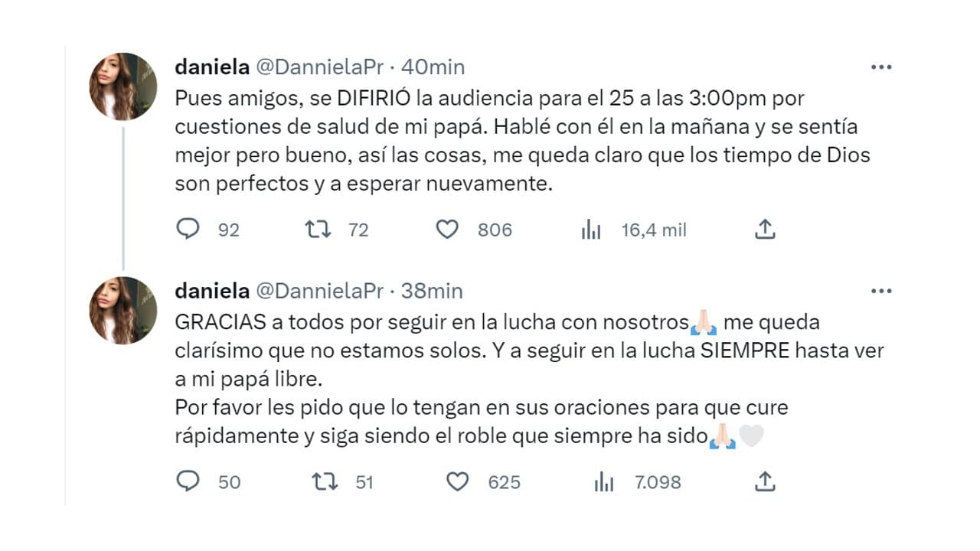This screenshot has height=551, width=980.
Task: View analytics of tweet with 16,4 mil views
Action: pos(591,230)
